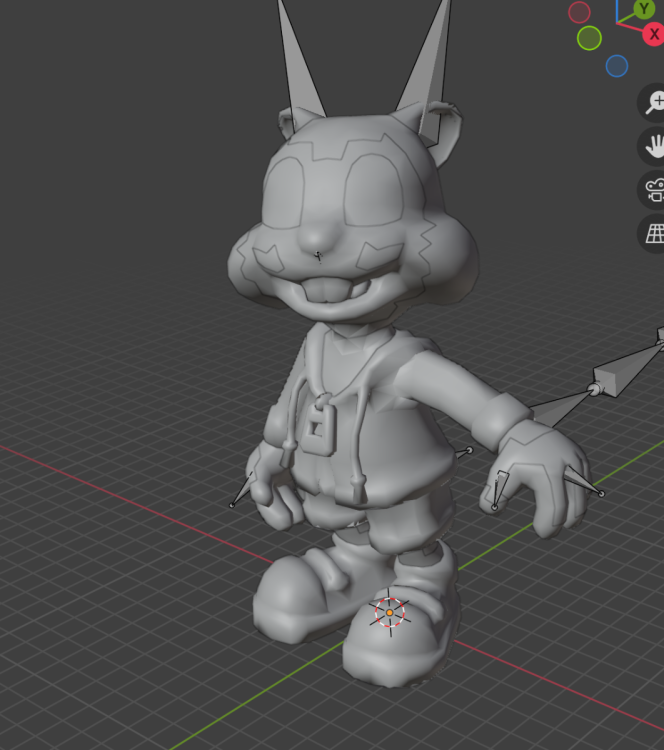Snap view to negative Y hollow green circle
The width and height of the screenshot is (664, 750).
(x=589, y=38)
